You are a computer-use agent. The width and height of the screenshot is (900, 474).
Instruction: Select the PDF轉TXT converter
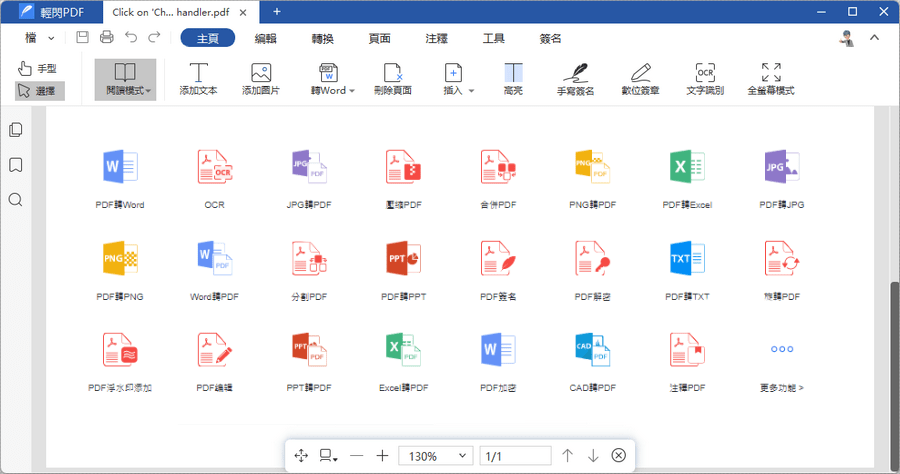click(687, 270)
